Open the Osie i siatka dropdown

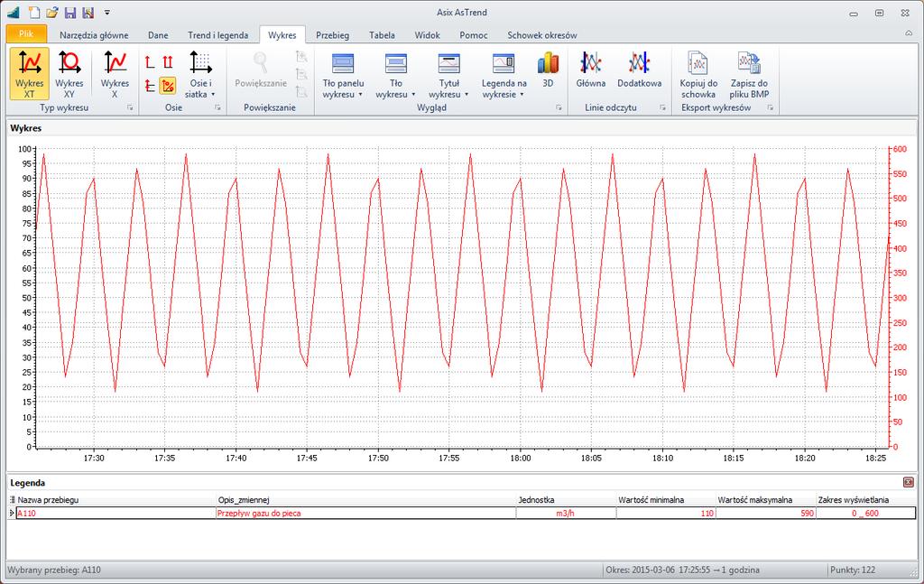pos(201,74)
